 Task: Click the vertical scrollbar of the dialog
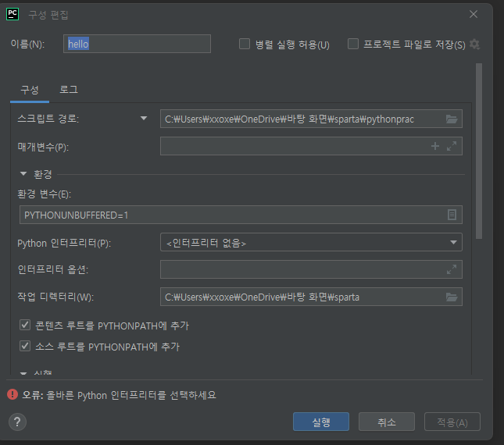coord(479,151)
